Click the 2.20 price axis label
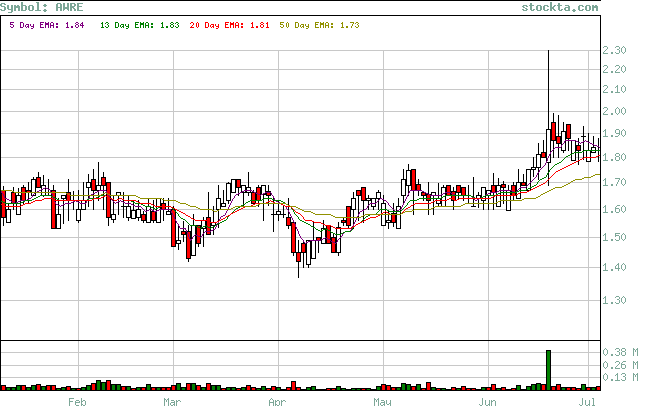The height and width of the screenshot is (406, 655). pyautogui.click(x=614, y=69)
